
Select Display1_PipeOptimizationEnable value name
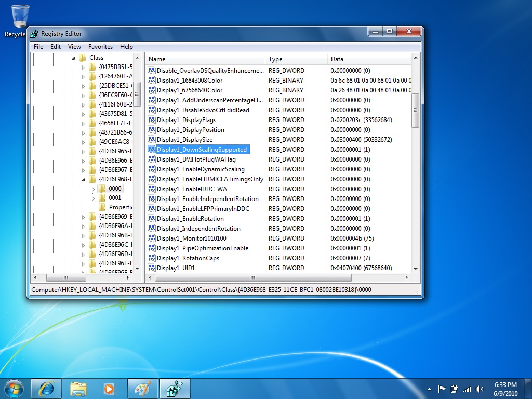(203, 248)
